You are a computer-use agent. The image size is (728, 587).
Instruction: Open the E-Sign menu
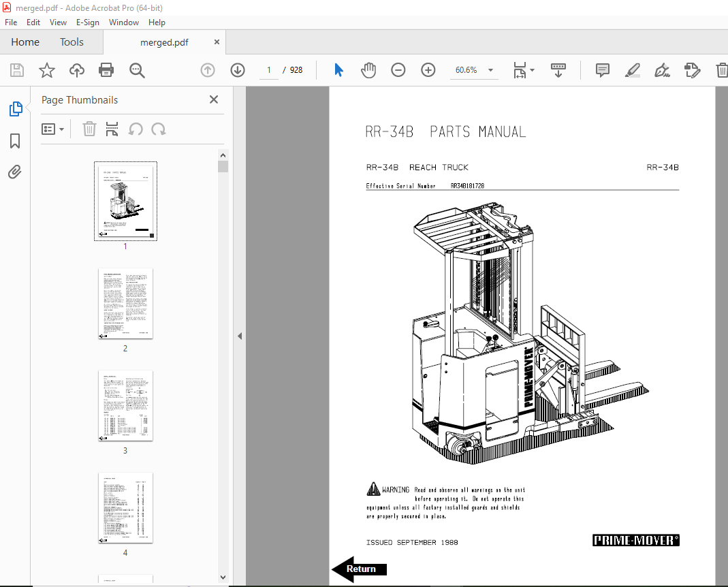(x=87, y=22)
